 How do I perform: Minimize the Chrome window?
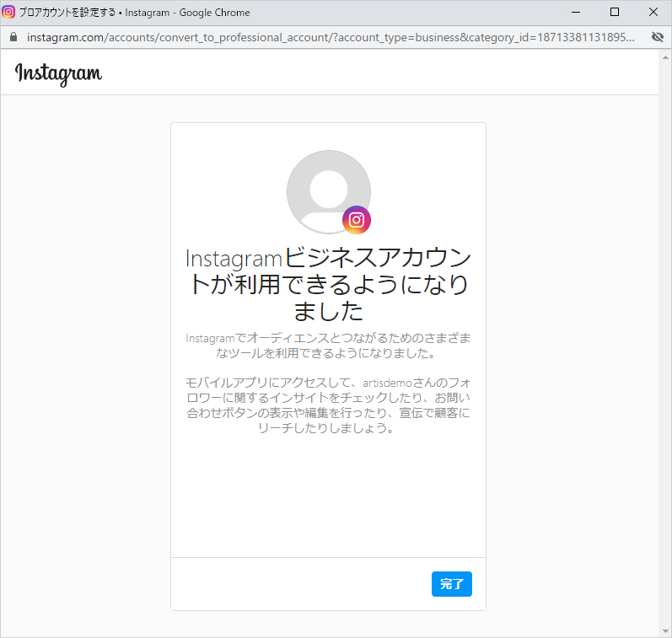tap(576, 12)
